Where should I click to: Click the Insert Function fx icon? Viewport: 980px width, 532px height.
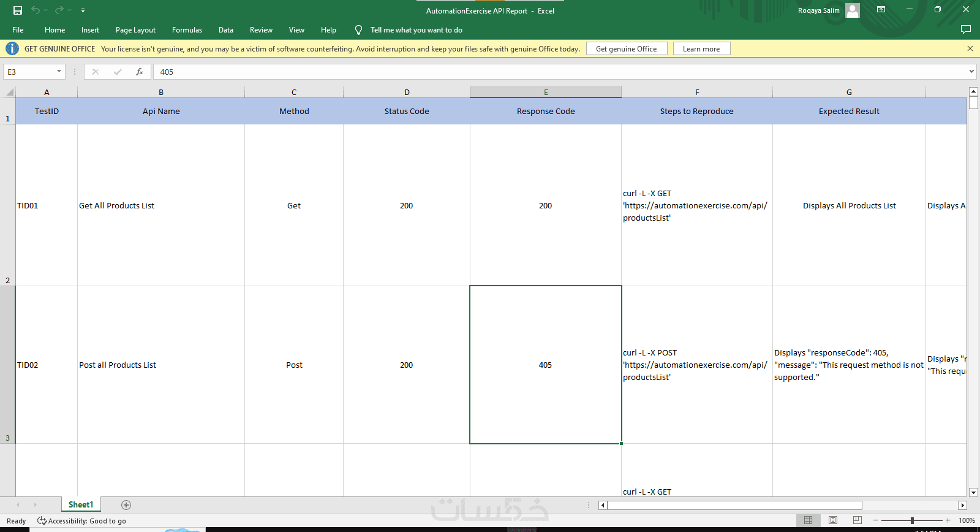[x=140, y=72]
